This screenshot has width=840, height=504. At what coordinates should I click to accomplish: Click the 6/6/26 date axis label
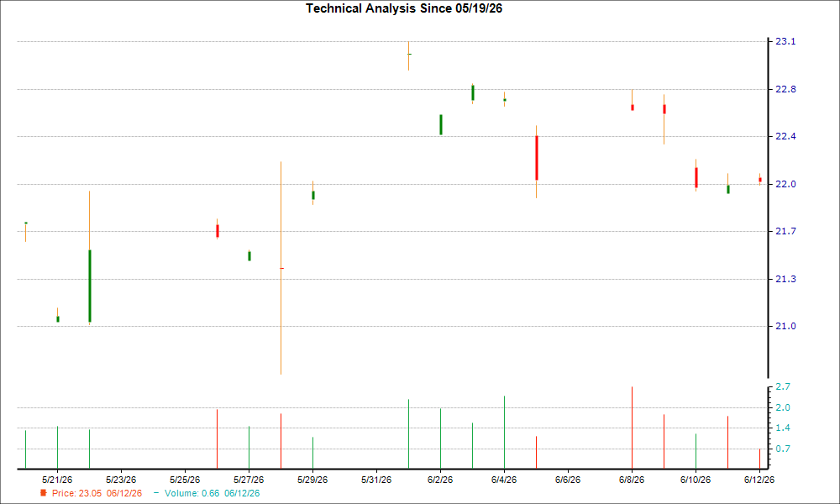[568, 480]
